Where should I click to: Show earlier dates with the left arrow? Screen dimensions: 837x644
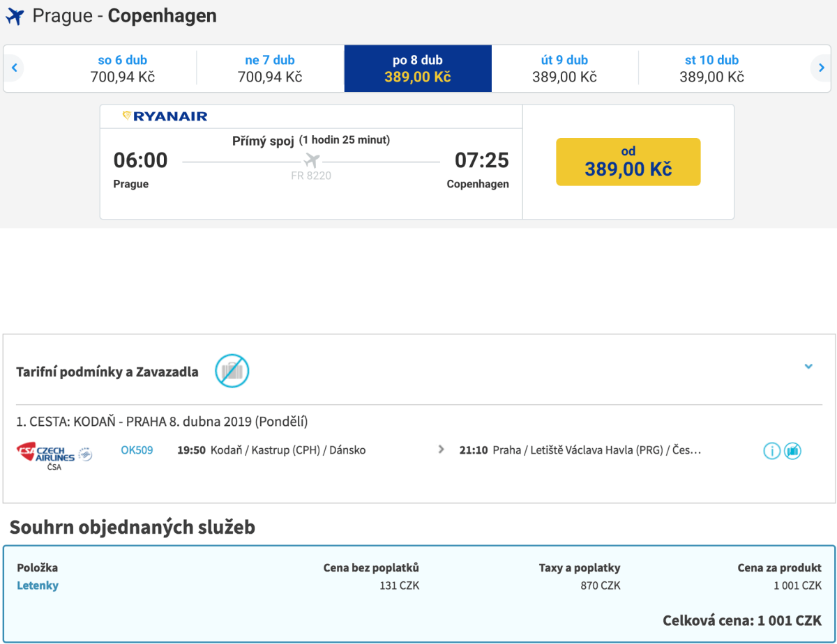[x=14, y=68]
